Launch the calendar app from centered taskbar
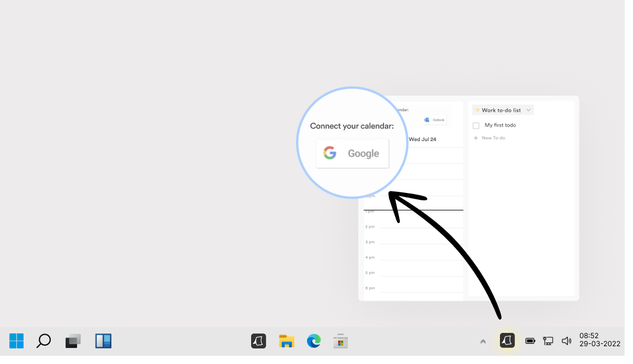633x364 pixels. tap(259, 341)
